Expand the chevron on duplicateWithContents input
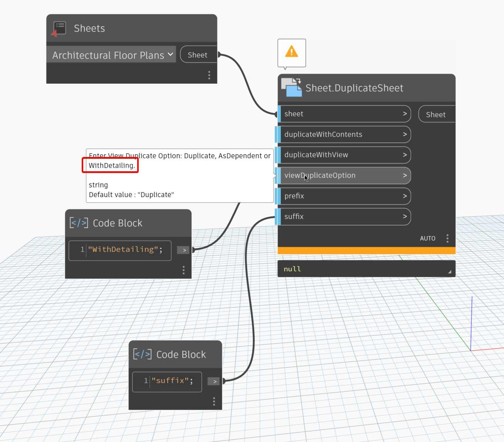Screen dimensions: 504x442 coord(405,134)
